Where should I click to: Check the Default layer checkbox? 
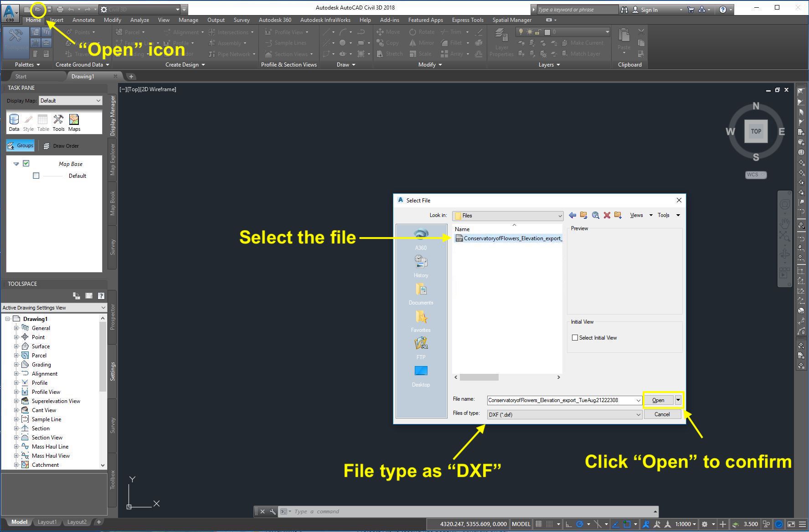36,176
